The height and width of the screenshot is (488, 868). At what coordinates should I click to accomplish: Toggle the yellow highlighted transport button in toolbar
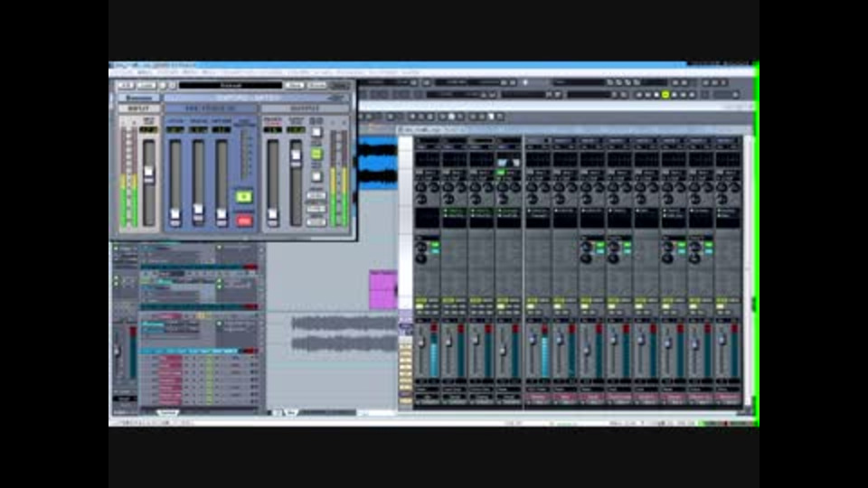(x=665, y=95)
